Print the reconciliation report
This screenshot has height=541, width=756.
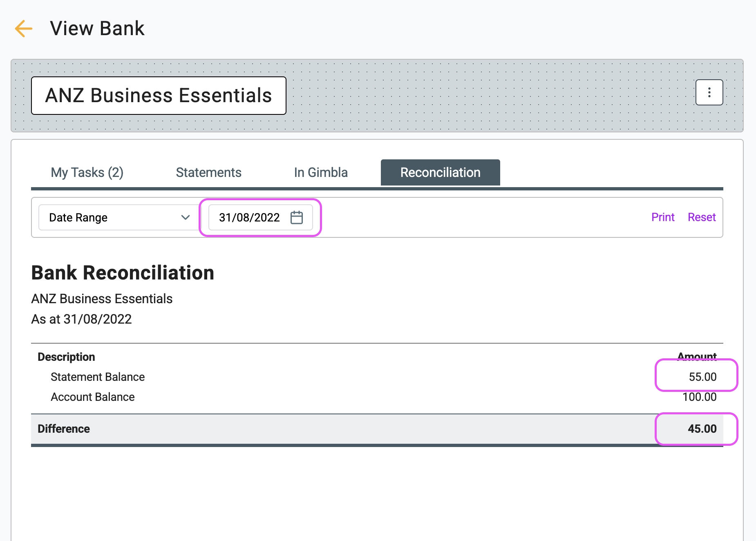pos(662,217)
